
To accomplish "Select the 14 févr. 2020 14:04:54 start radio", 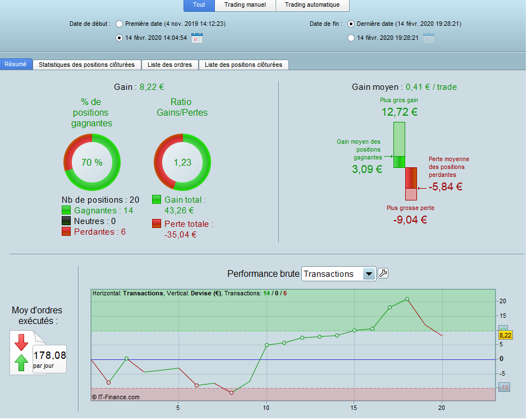I will (119, 38).
